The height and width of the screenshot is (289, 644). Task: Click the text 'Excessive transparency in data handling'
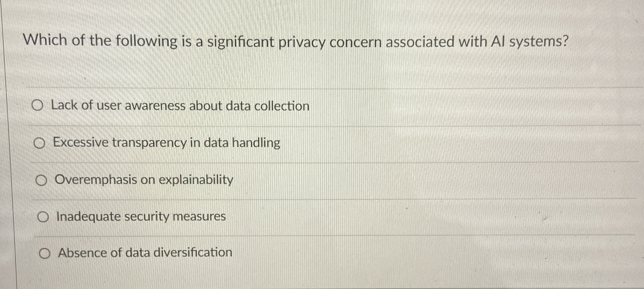pos(166,143)
